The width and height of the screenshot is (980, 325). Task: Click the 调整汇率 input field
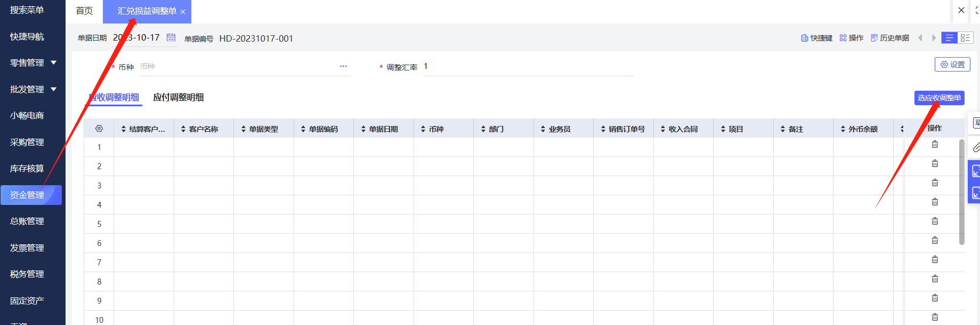pyautogui.click(x=528, y=67)
